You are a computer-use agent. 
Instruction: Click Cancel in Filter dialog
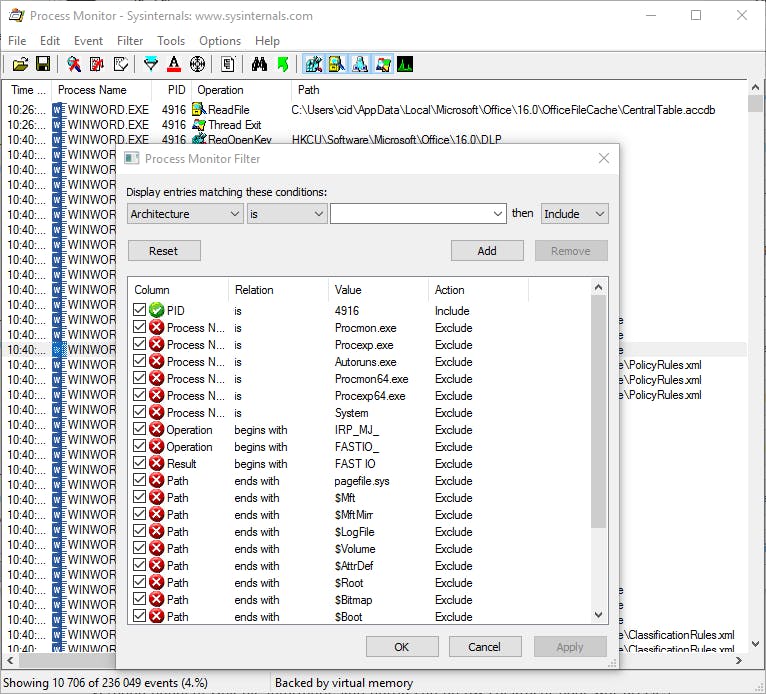pyautogui.click(x=485, y=647)
